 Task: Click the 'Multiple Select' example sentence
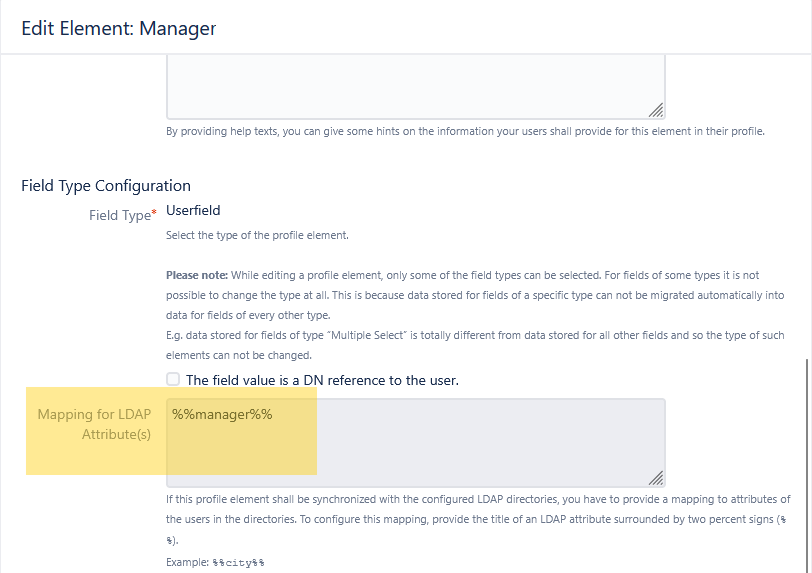tap(474, 337)
